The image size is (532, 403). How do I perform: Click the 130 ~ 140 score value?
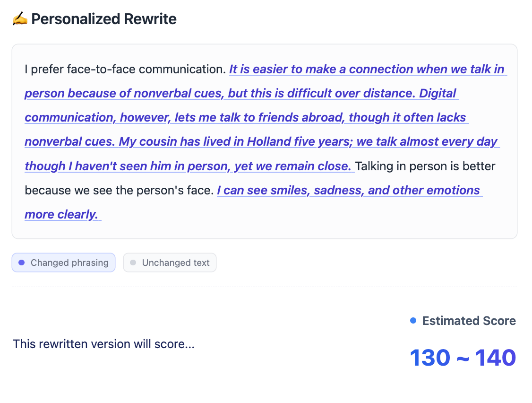(x=463, y=358)
